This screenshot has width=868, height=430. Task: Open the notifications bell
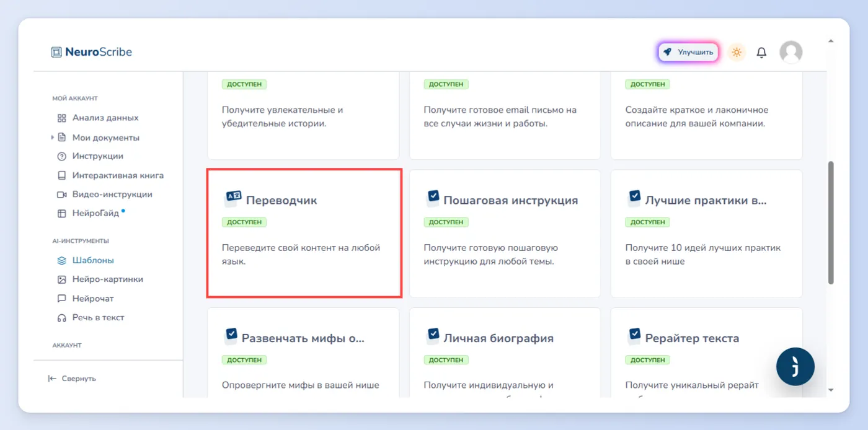(761, 53)
